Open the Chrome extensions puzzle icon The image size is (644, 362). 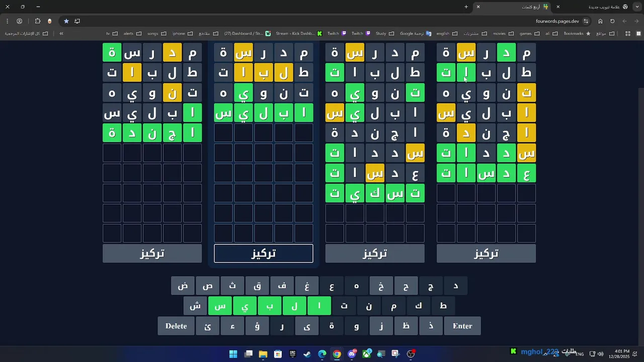pyautogui.click(x=38, y=21)
